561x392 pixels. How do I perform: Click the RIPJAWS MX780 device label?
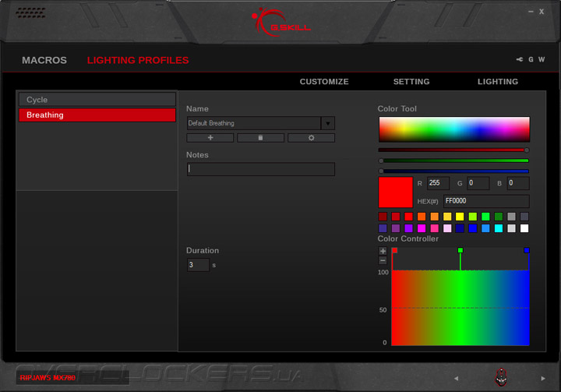click(48, 378)
